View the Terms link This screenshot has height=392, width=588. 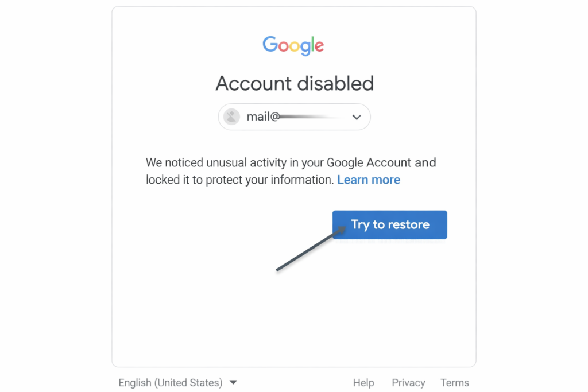[455, 383]
